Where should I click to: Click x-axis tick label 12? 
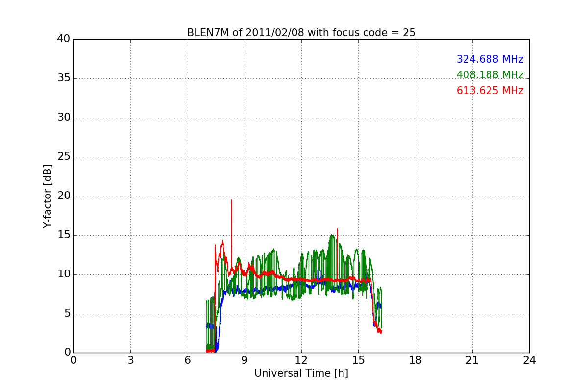click(301, 360)
